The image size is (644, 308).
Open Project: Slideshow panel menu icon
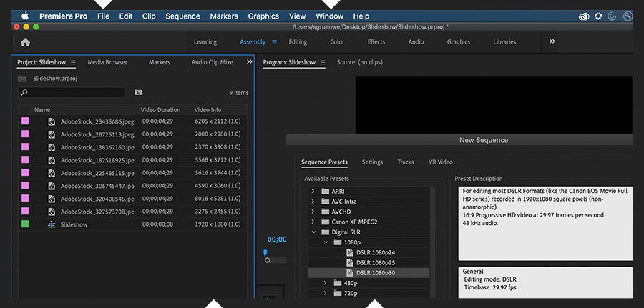click(x=73, y=62)
